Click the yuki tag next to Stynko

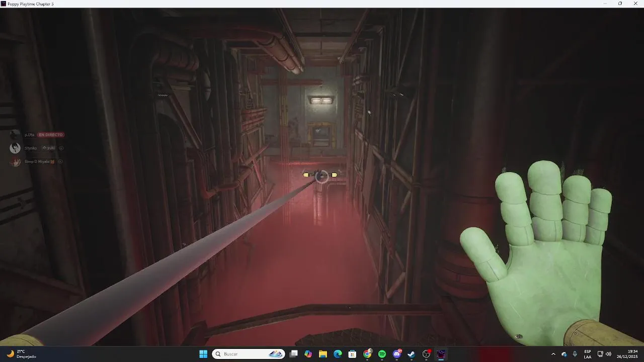coord(48,148)
